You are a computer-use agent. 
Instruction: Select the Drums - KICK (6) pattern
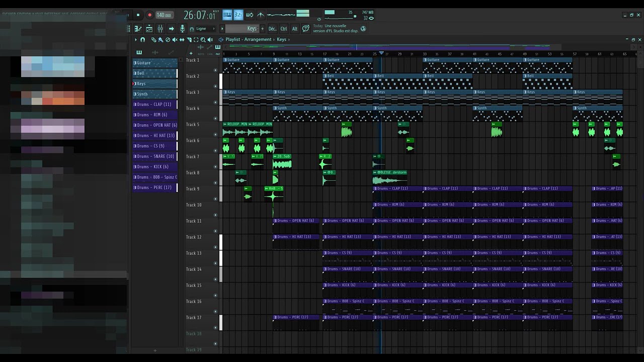point(155,167)
